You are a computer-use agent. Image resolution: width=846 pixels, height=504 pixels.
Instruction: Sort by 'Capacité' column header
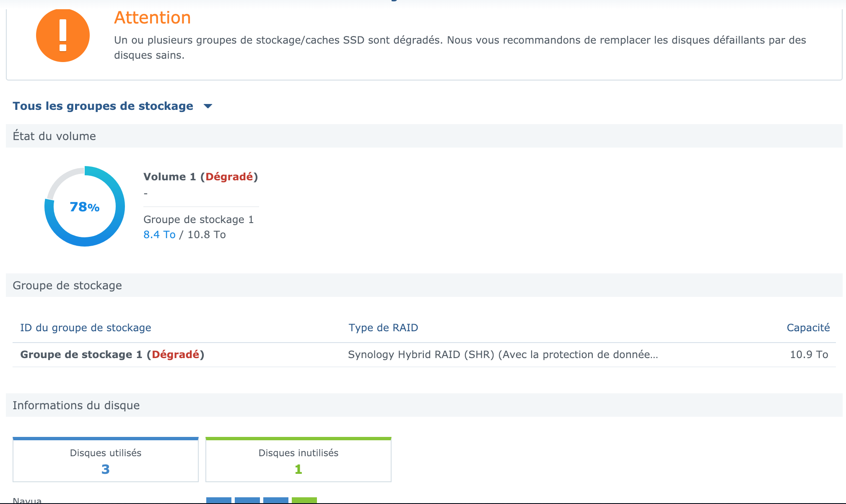[808, 327]
